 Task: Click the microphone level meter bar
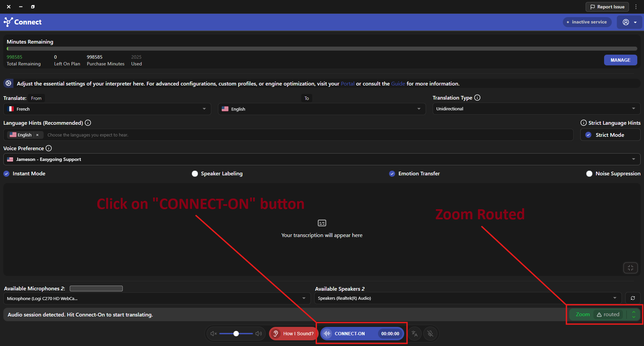(x=96, y=289)
